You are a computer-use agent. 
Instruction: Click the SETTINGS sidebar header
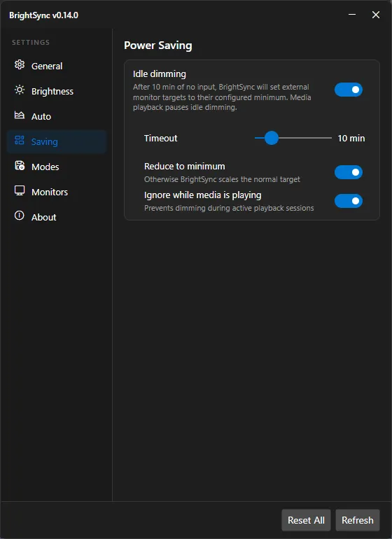[x=31, y=42]
